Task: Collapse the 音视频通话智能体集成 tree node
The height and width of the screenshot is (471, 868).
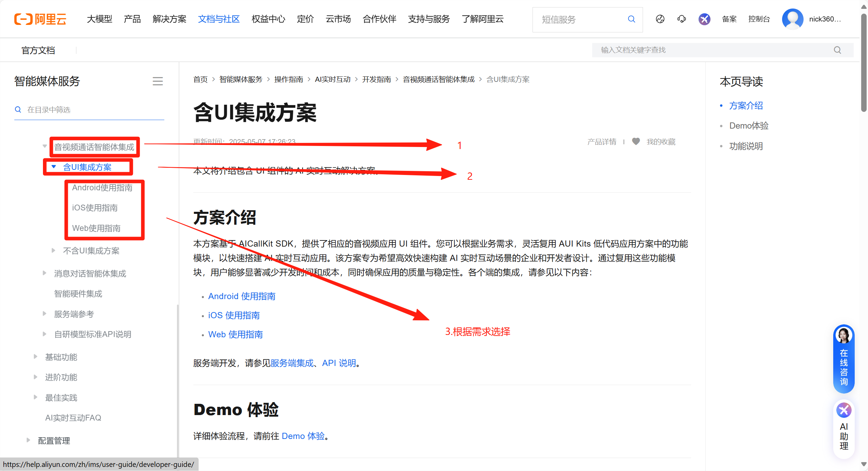Action: coord(45,147)
